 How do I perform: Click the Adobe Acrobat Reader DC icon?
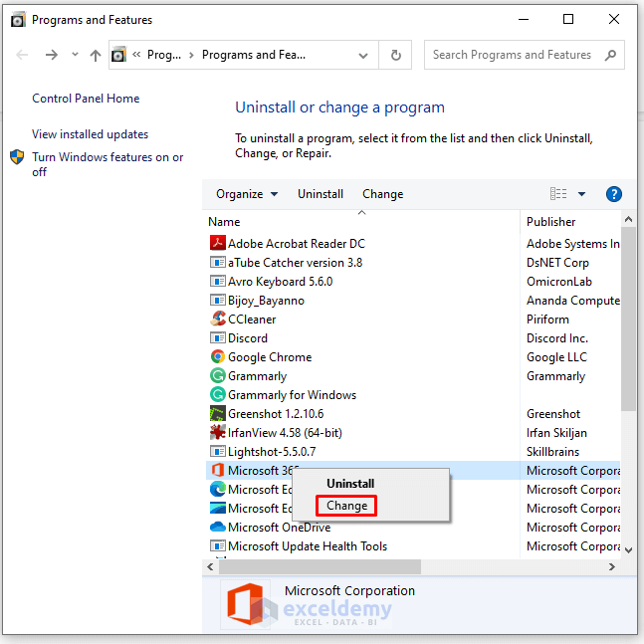click(218, 243)
